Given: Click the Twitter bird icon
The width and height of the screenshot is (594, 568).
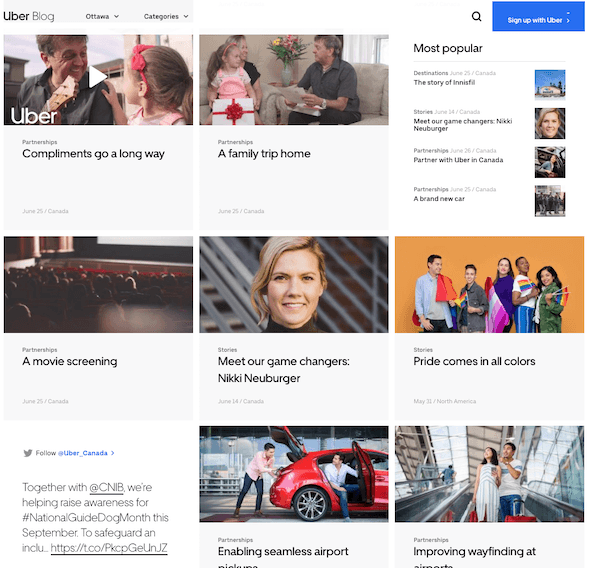Looking at the screenshot, I should click(x=27, y=453).
